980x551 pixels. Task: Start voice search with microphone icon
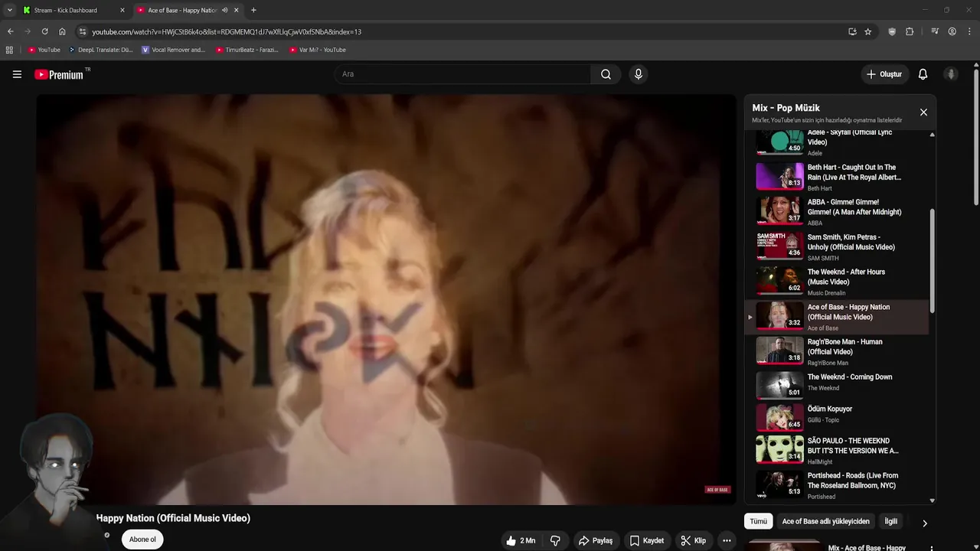pos(639,74)
